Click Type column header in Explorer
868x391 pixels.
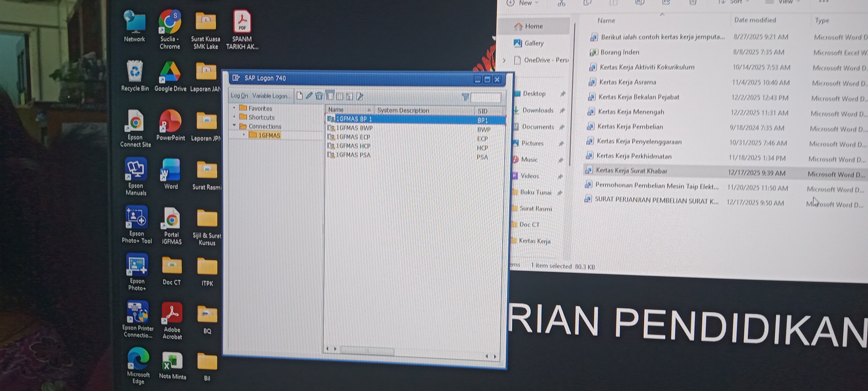[822, 21]
